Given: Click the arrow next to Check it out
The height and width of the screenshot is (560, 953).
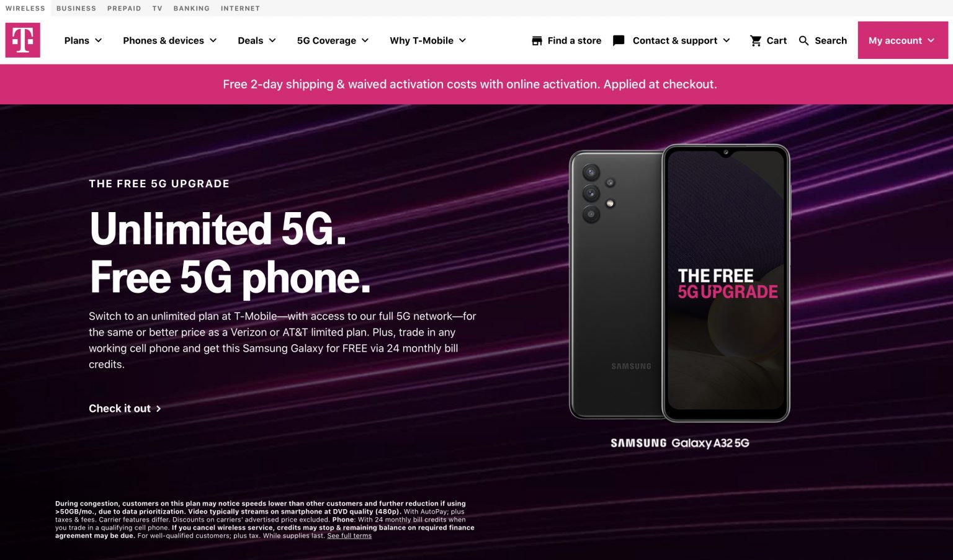Looking at the screenshot, I should coord(159,409).
